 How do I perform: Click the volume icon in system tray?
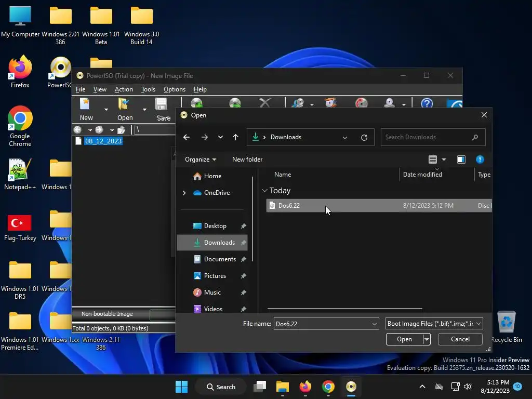pyautogui.click(x=468, y=387)
